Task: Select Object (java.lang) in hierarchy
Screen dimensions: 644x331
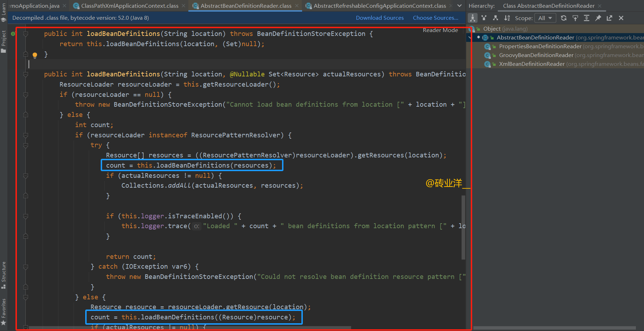Action: click(505, 29)
